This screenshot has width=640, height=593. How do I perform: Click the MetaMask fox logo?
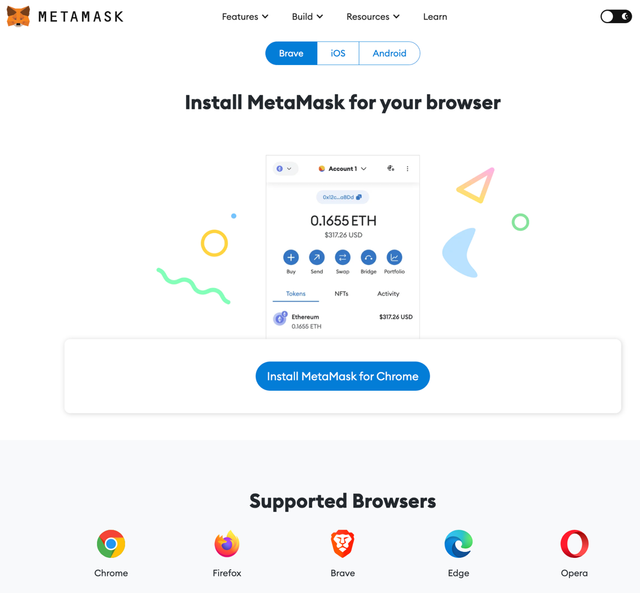(18, 16)
